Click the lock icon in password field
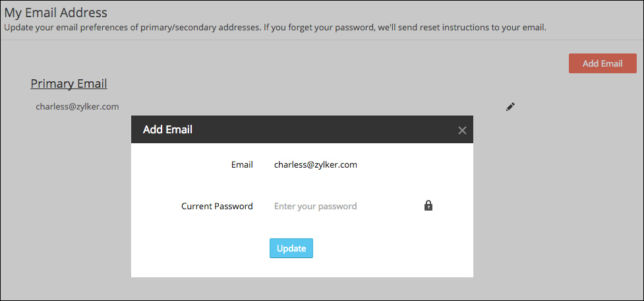 428,206
